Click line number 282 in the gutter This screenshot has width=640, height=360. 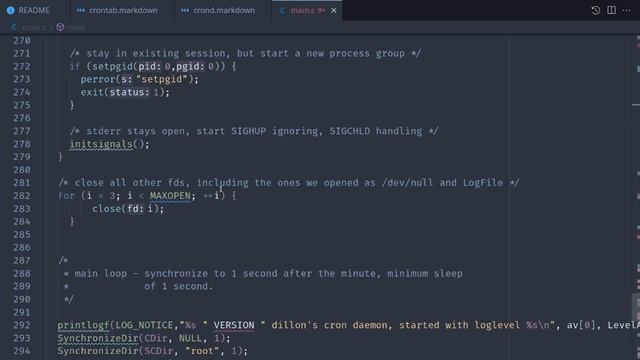point(22,196)
